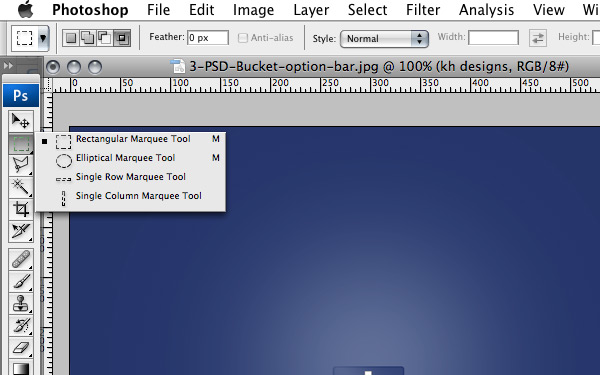Open the Style dropdown set to Normal
Viewport: 600px width, 375px height.
[384, 39]
